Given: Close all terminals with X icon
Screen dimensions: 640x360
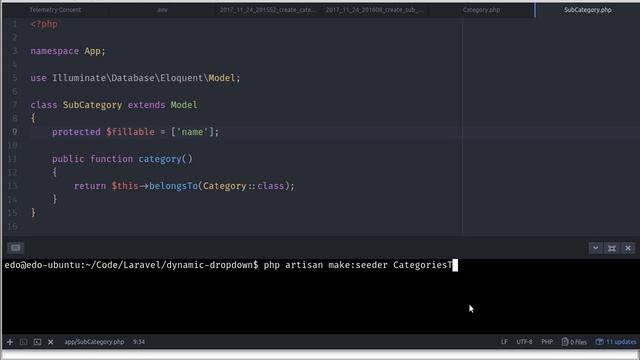Looking at the screenshot, I should [x=51, y=342].
